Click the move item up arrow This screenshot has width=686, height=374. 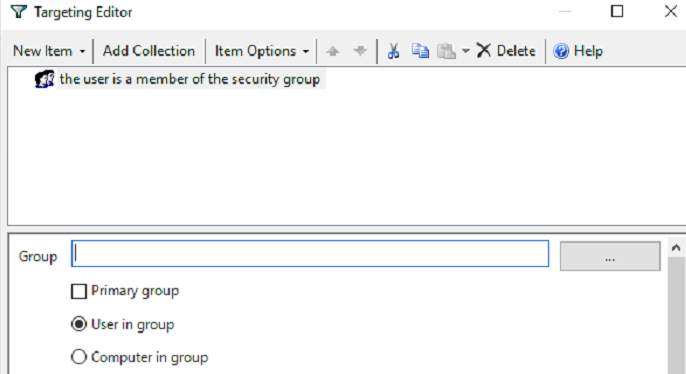pyautogui.click(x=332, y=51)
